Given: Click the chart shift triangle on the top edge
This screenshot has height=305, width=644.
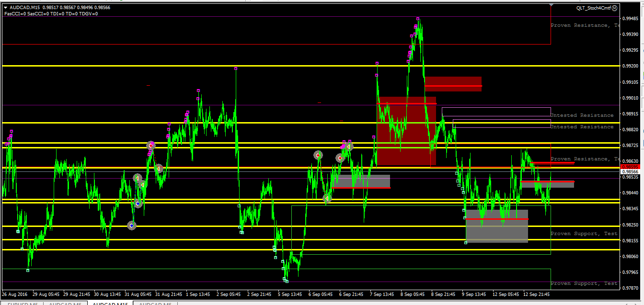Looking at the screenshot, I should [x=551, y=5].
